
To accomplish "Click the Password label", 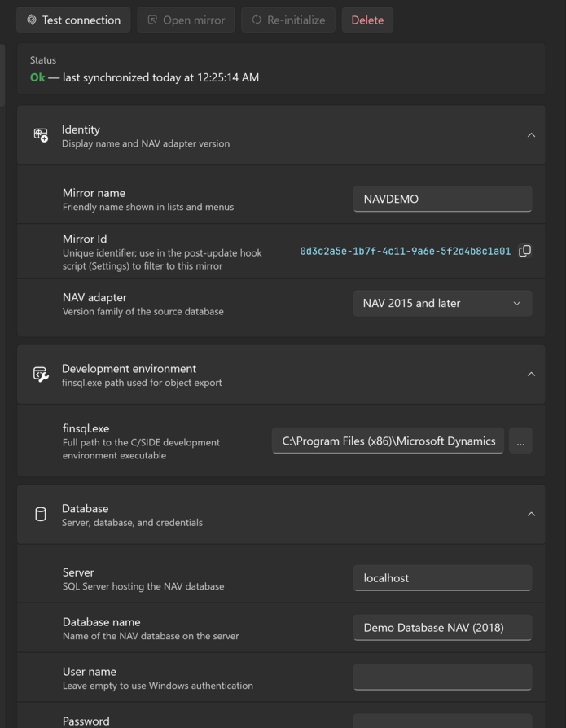I will pyautogui.click(x=86, y=721).
